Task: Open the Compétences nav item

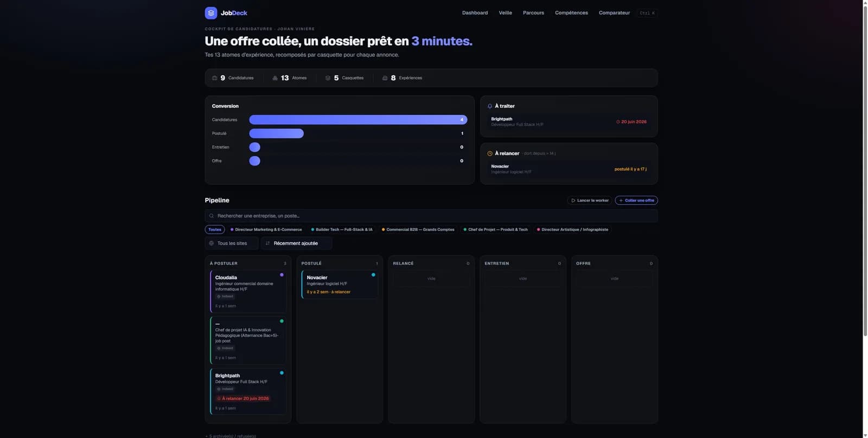Action: pyautogui.click(x=571, y=13)
